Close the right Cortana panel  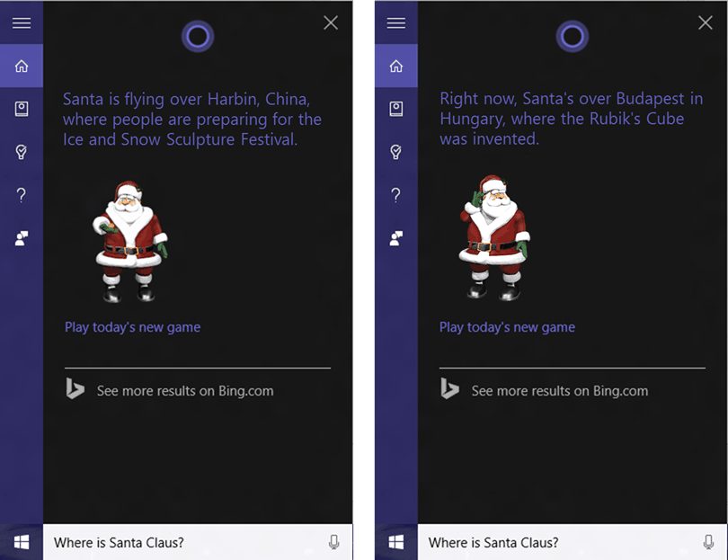point(706,22)
